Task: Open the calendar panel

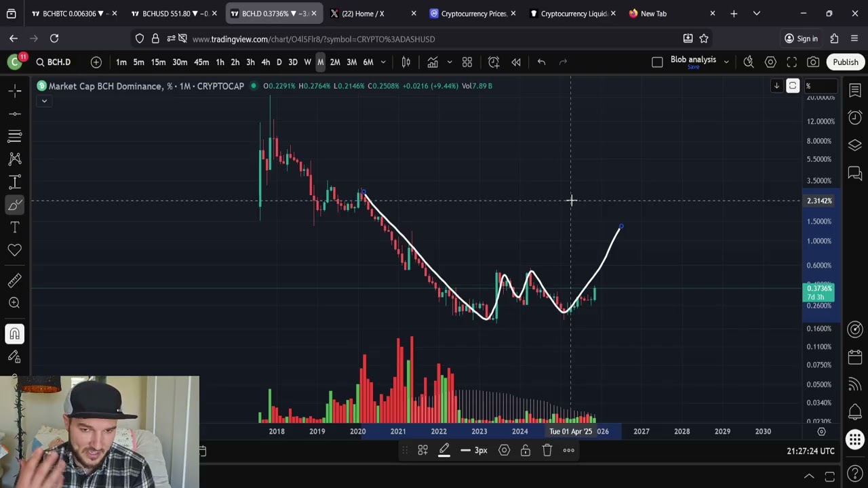Action: (855, 357)
